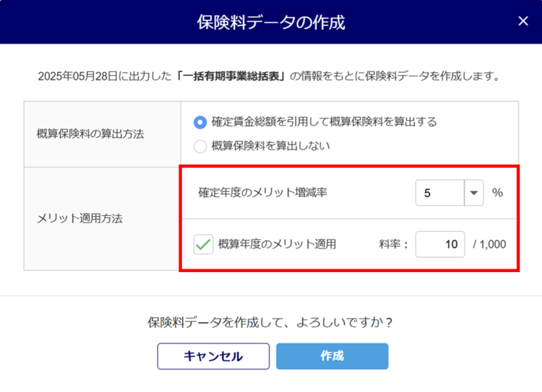542x392 pixels.
Task: Click the 概算保険料の算出方法 row header
Action: (x=90, y=134)
